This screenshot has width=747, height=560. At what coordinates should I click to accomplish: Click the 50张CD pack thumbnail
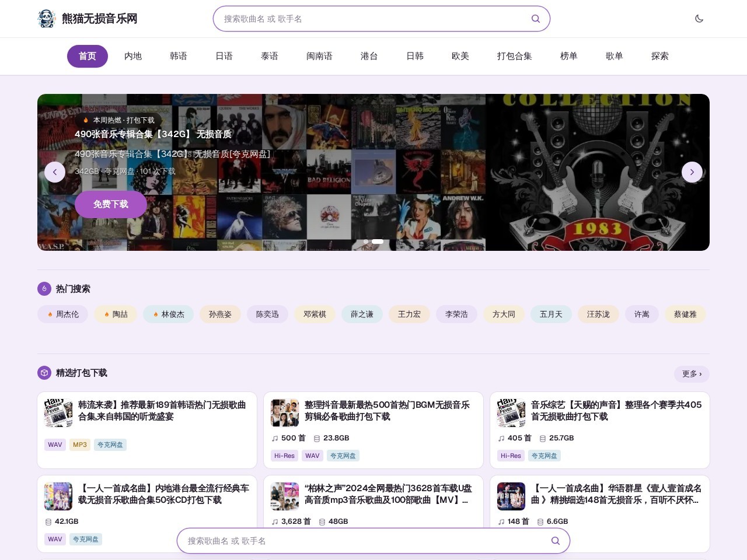(58, 496)
